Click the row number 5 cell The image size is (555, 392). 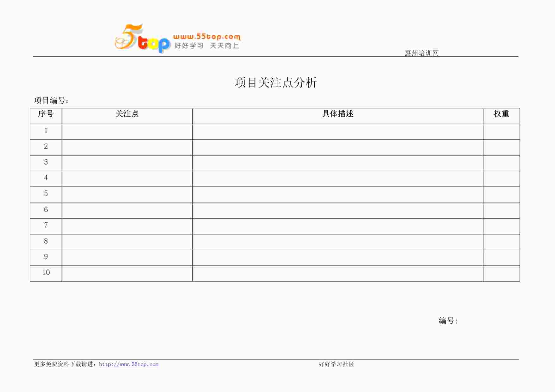tap(46, 195)
